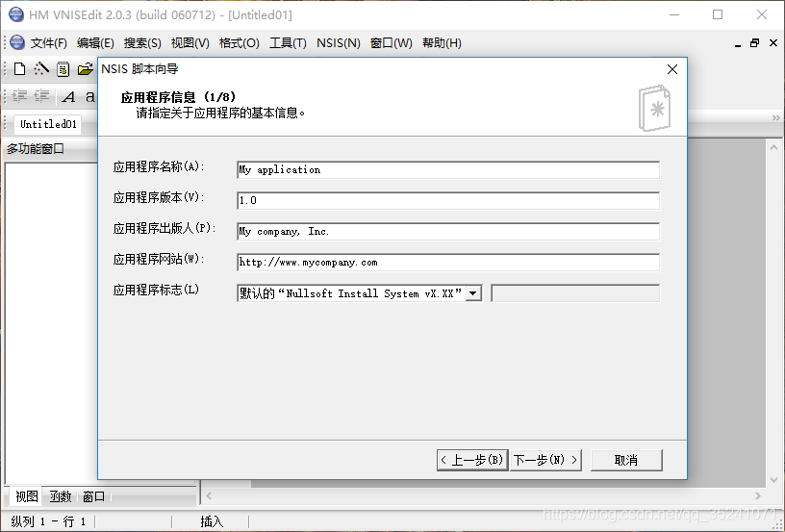Screen dimensions: 785x532
Task: Launch the script wizard wand icon
Action: point(41,68)
